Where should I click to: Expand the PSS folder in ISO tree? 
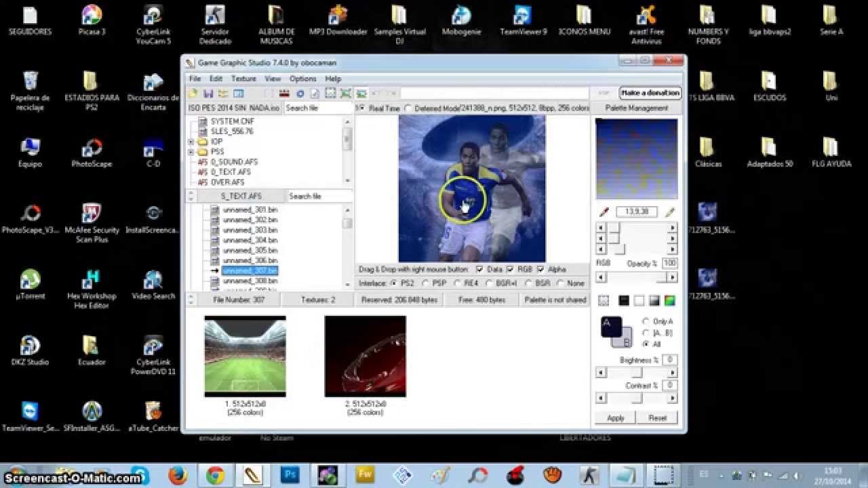[x=191, y=152]
